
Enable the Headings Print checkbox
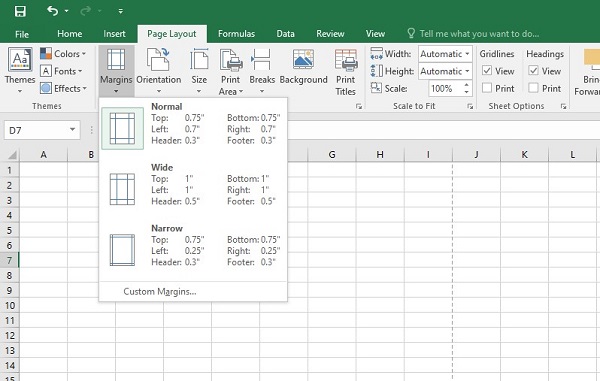coord(533,88)
